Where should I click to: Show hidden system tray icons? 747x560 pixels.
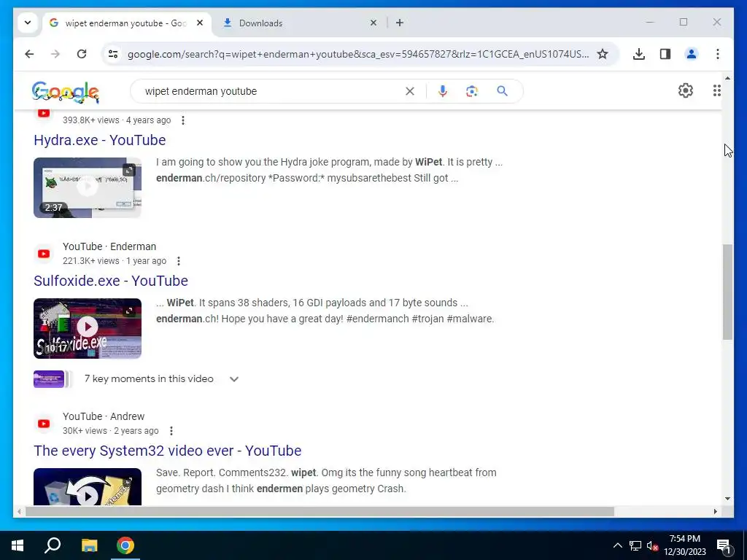click(x=617, y=545)
